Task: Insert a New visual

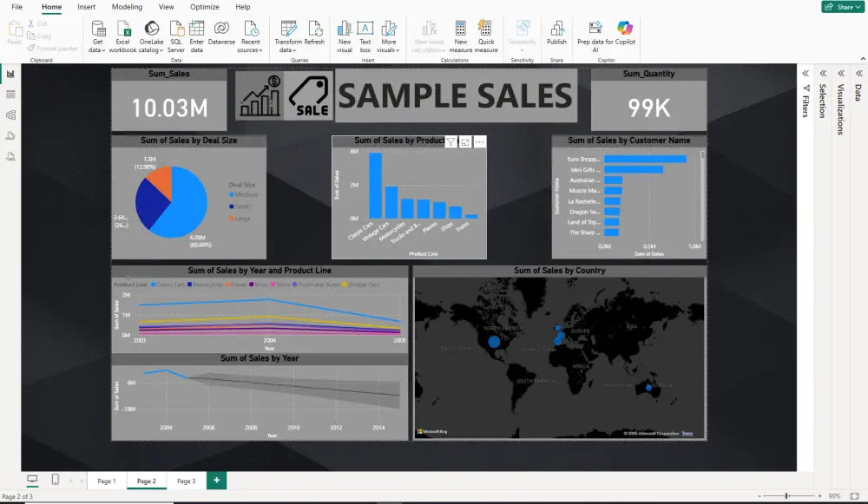Action: point(344,35)
